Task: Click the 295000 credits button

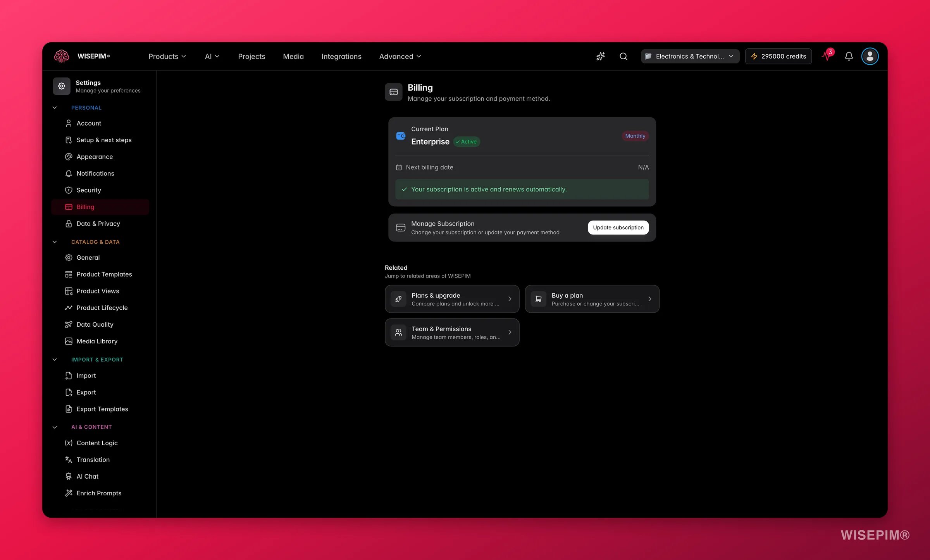Action: tap(778, 56)
